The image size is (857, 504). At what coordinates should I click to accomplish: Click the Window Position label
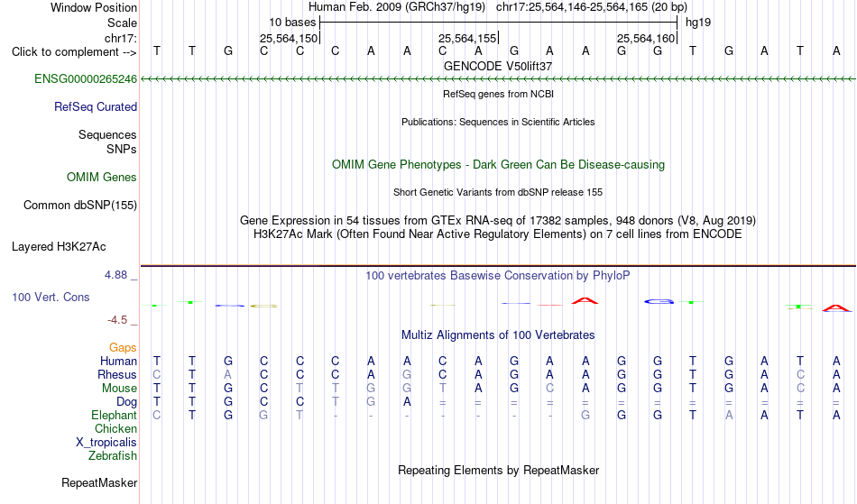click(94, 7)
